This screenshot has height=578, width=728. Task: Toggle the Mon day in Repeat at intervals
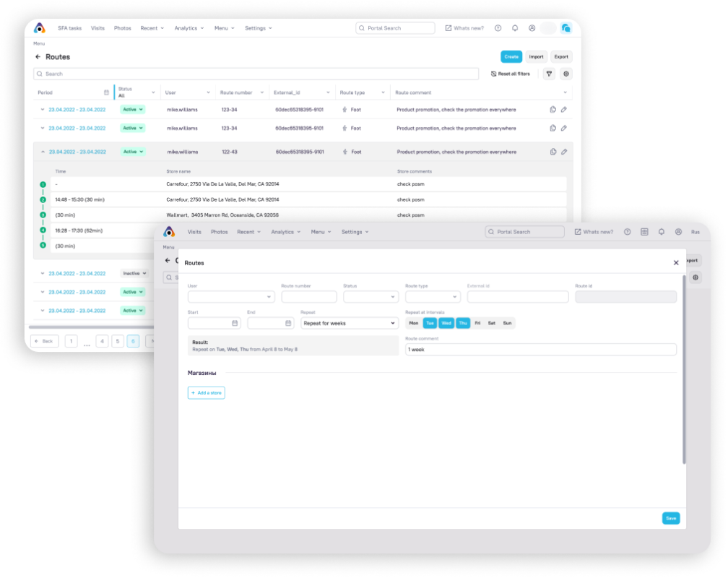coord(414,323)
